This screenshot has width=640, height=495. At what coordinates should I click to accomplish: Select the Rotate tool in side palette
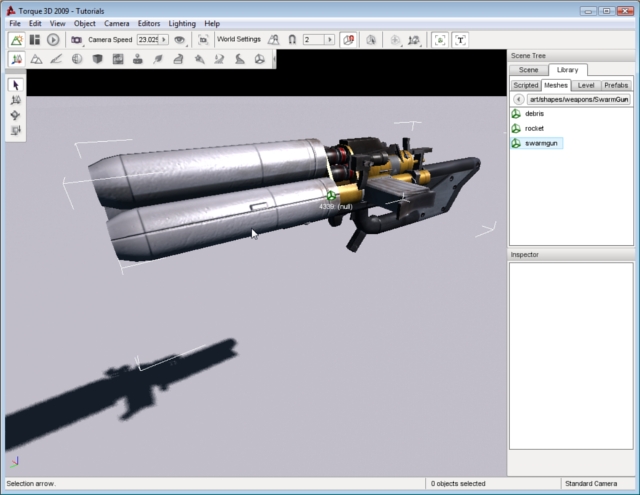[16, 116]
